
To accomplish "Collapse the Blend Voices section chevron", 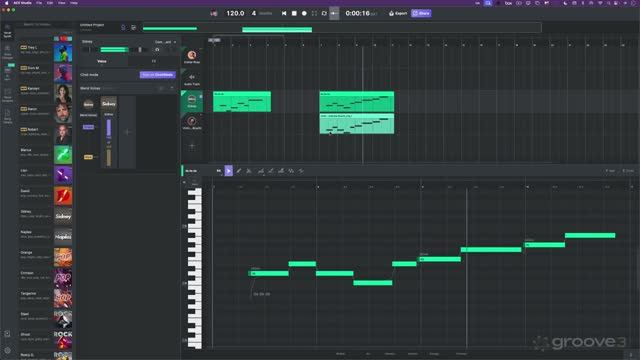I will (172, 88).
